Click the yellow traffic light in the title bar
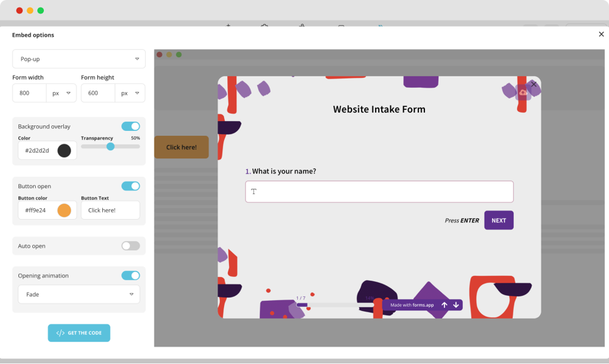The width and height of the screenshot is (609, 364). tap(29, 10)
